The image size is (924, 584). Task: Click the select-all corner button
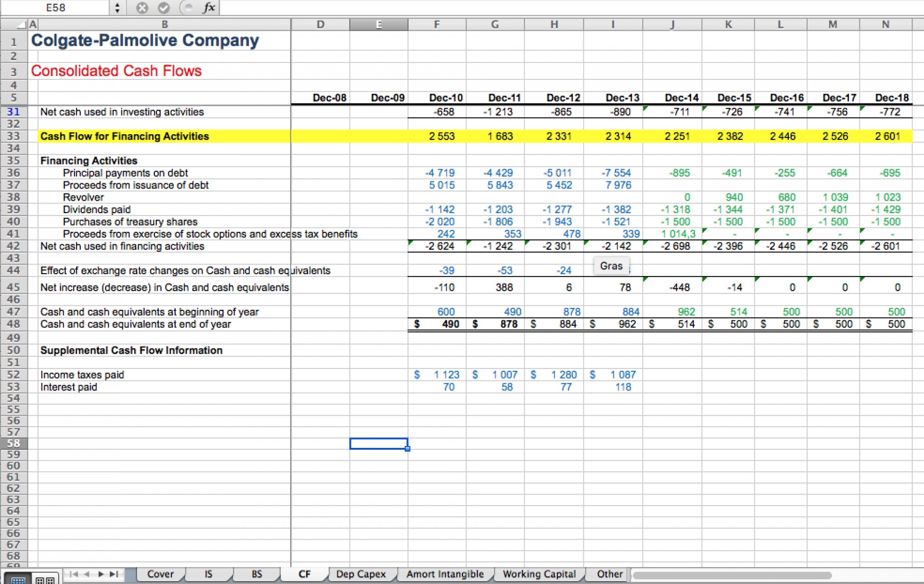click(13, 24)
